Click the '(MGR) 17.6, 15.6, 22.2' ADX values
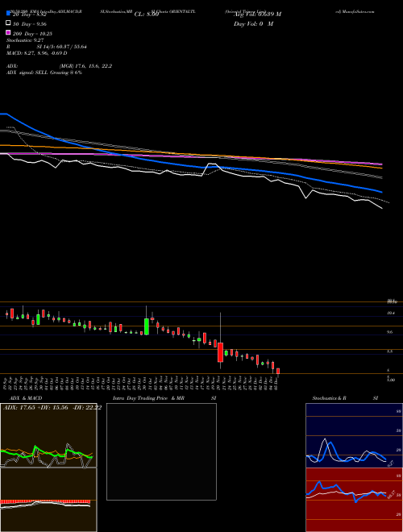Image resolution: width=403 pixels, height=532 pixels. point(85,66)
